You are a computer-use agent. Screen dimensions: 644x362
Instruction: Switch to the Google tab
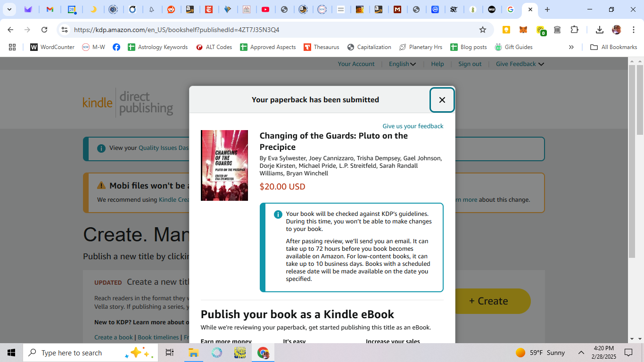[x=511, y=9]
